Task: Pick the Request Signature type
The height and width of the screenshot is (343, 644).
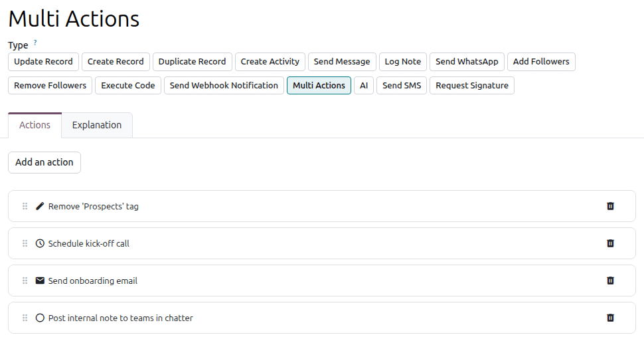Action: tap(472, 86)
